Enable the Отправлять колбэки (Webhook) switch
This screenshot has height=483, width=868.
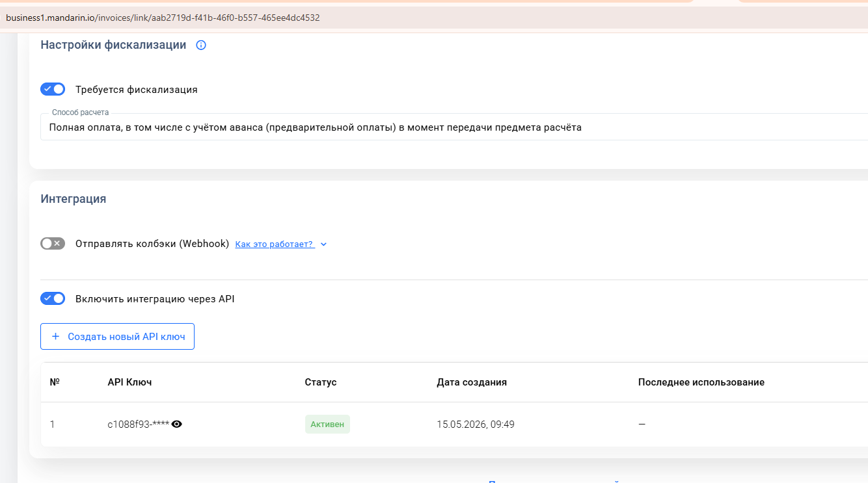point(53,244)
